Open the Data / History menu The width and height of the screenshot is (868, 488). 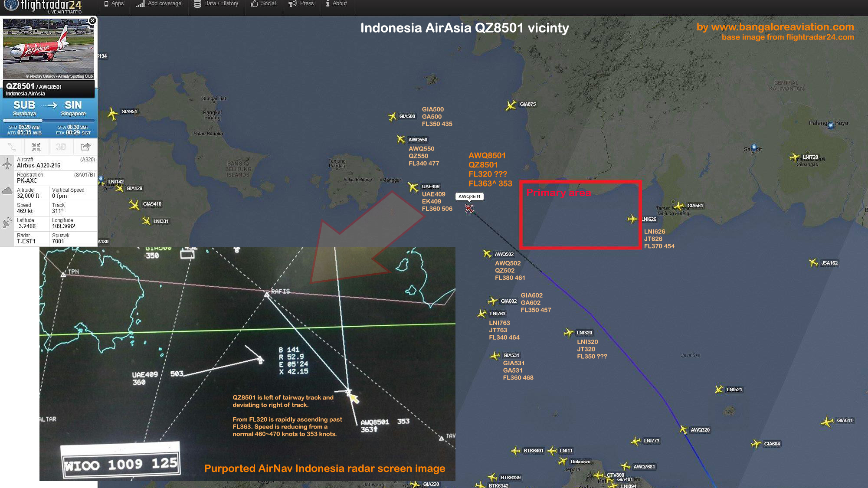216,3
